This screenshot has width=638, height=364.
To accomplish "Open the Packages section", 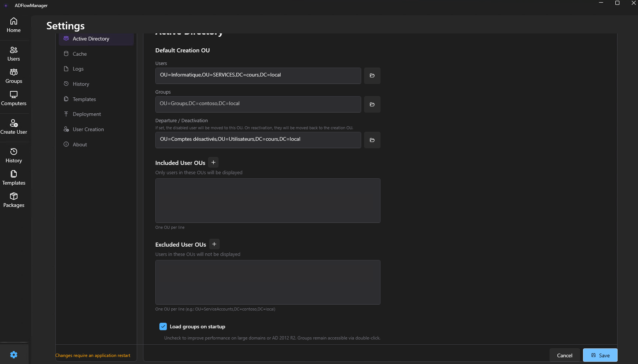I will (13, 200).
